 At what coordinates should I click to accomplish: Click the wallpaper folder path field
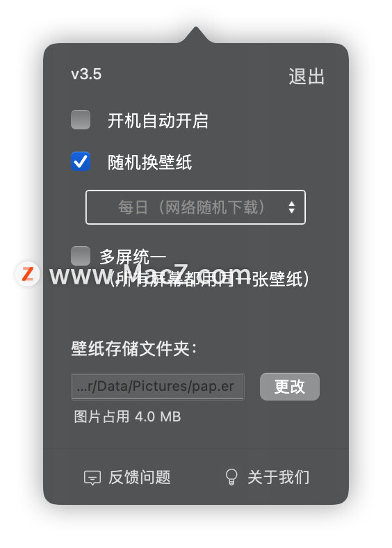coord(158,387)
